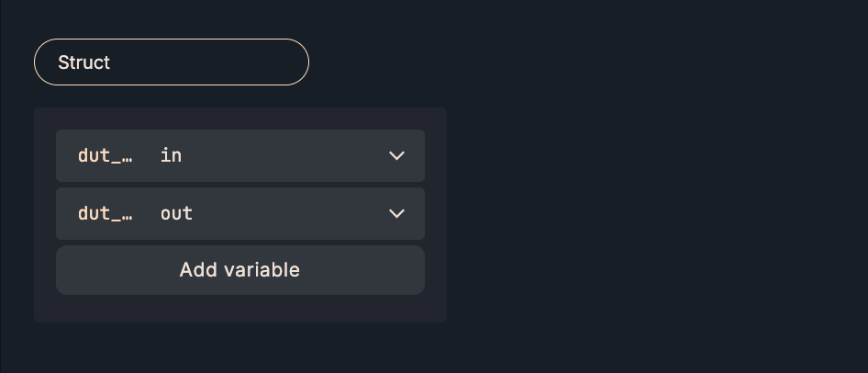Image resolution: width=868 pixels, height=373 pixels.
Task: Focus the Struct name input field
Action: point(172,62)
